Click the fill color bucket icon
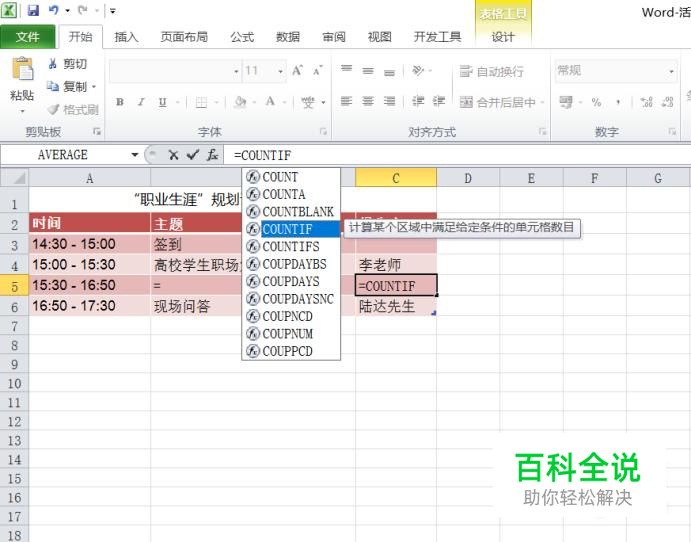 click(x=240, y=102)
